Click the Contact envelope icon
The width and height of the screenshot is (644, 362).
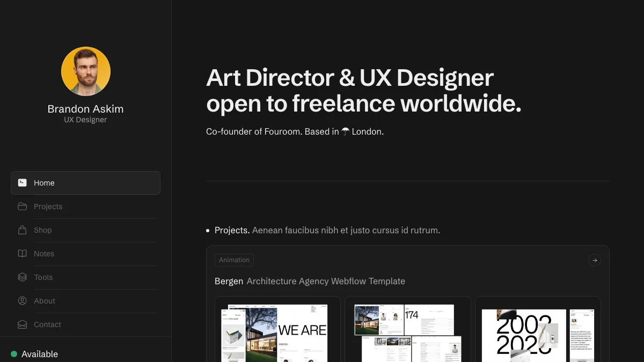[22, 324]
